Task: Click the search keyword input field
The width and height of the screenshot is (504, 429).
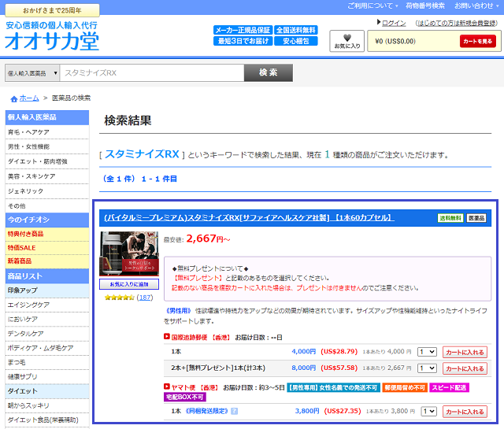Action: [152, 73]
